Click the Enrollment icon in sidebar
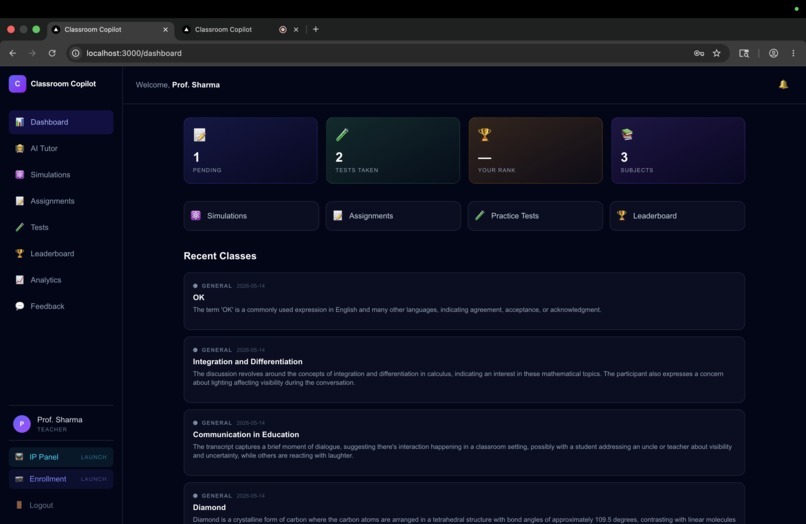The image size is (806, 524). [x=19, y=479]
